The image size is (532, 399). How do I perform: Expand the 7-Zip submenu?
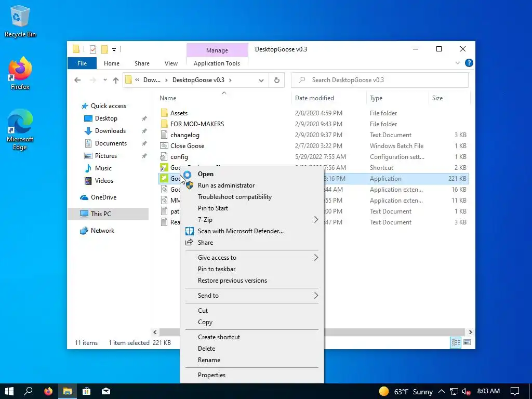coord(252,220)
